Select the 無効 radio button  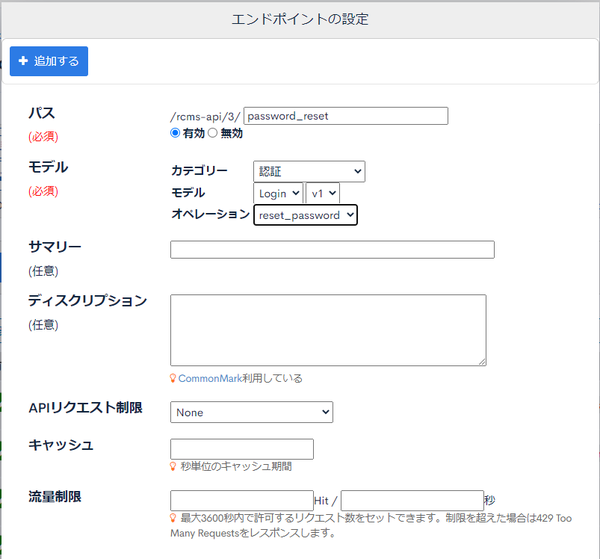(213, 133)
